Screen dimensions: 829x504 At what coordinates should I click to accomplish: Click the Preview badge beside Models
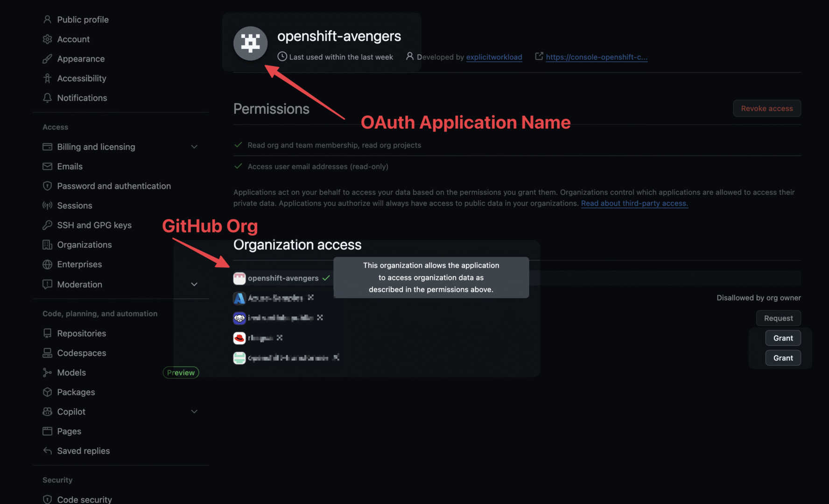pyautogui.click(x=181, y=372)
